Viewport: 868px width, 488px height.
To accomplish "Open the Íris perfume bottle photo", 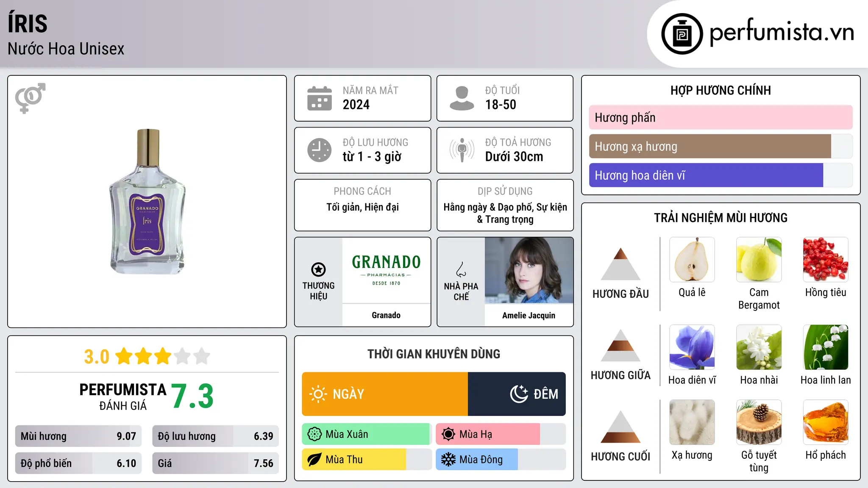I will (x=147, y=202).
